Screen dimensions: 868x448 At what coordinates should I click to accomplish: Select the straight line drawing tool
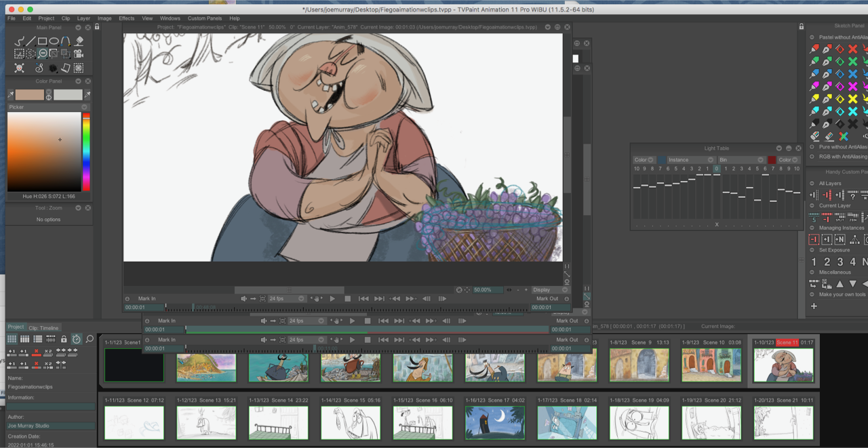[x=31, y=41]
